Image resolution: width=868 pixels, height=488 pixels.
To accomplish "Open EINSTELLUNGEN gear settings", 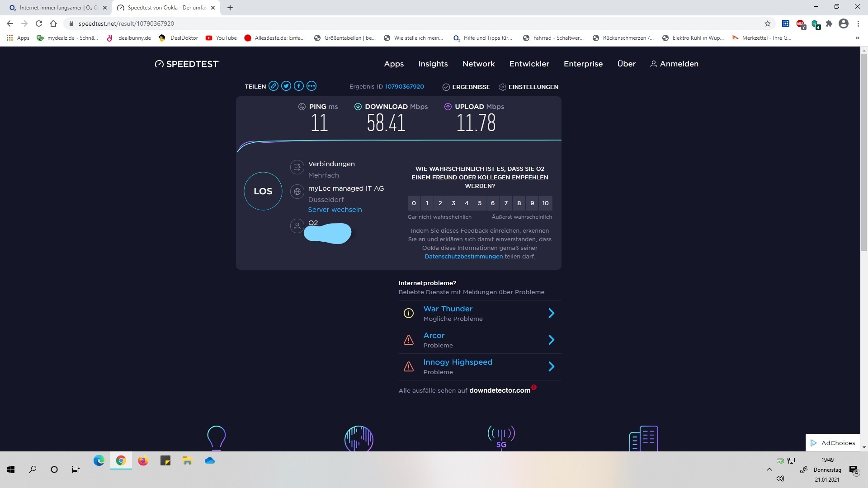I will [x=528, y=87].
